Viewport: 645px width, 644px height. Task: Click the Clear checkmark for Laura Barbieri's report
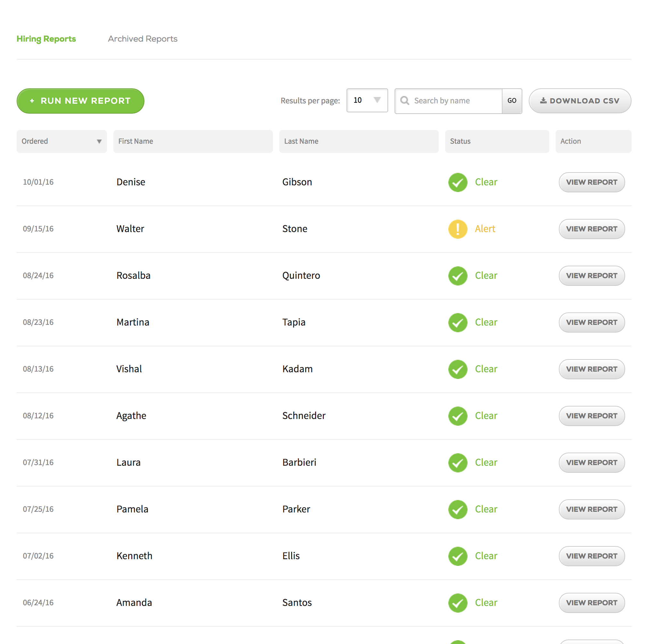(x=458, y=463)
